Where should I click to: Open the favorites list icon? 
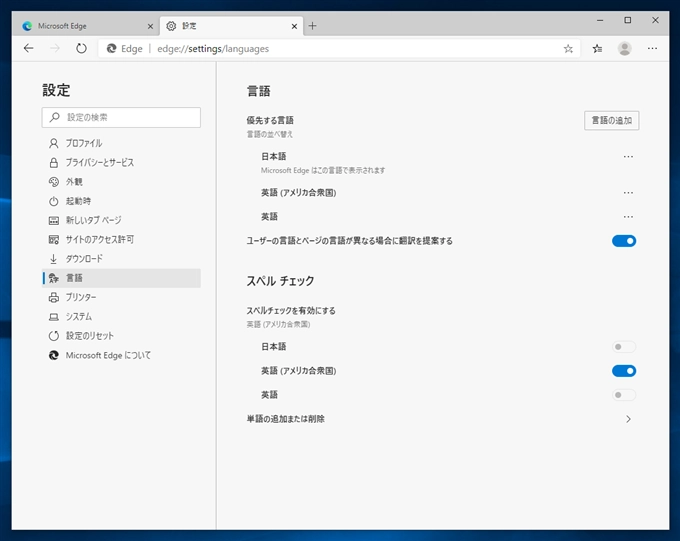click(x=597, y=49)
